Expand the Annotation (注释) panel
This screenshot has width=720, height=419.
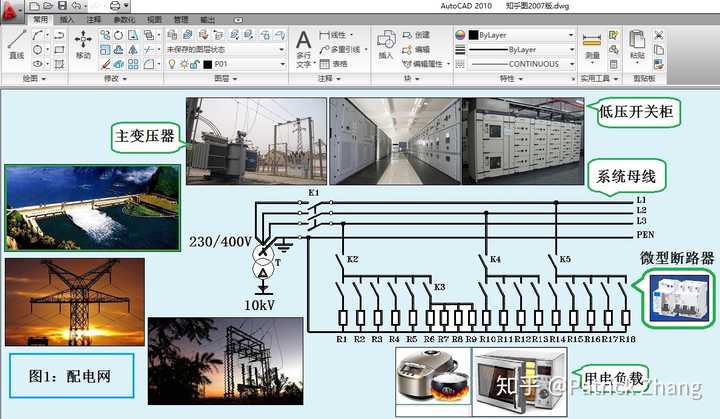[x=329, y=79]
